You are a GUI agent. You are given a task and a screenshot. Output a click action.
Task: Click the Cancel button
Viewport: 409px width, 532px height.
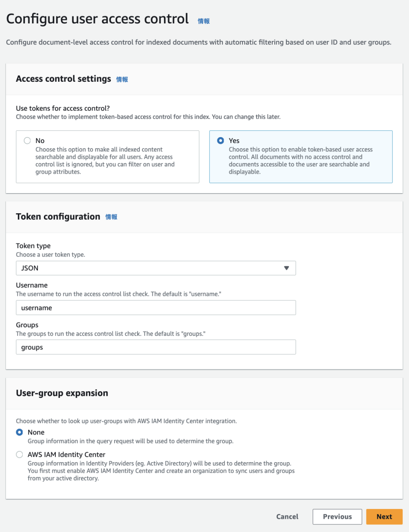pos(287,517)
